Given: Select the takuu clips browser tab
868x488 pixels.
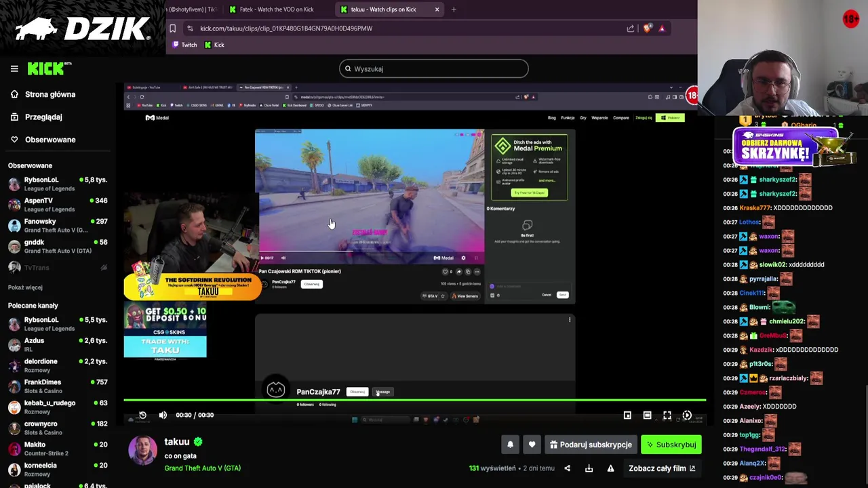Looking at the screenshot, I should pyautogui.click(x=383, y=9).
